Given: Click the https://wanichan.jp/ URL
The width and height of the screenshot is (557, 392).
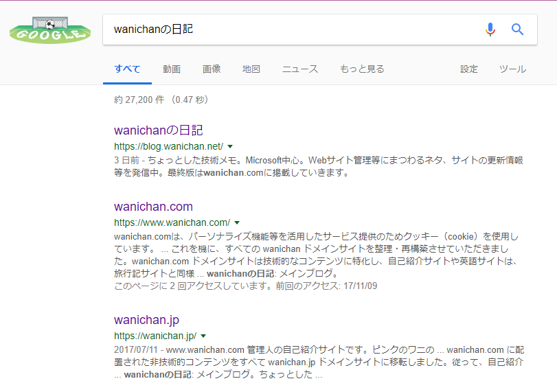Looking at the screenshot, I should (155, 336).
